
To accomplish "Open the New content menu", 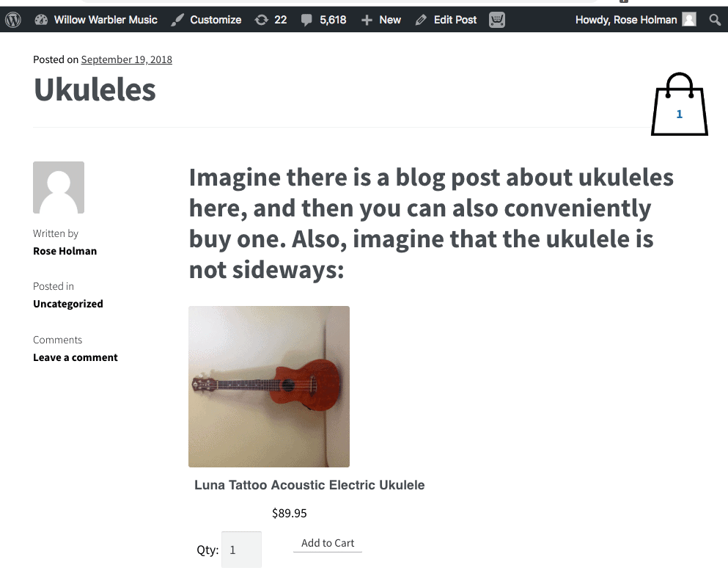I will (x=390, y=20).
